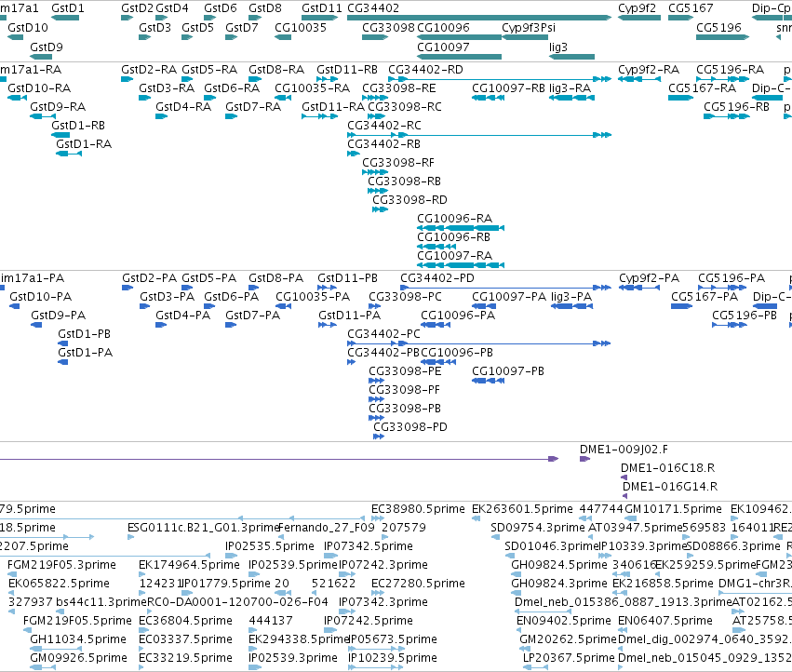Open CDS CG10097-PB label
792x672 pixels.
507,371
